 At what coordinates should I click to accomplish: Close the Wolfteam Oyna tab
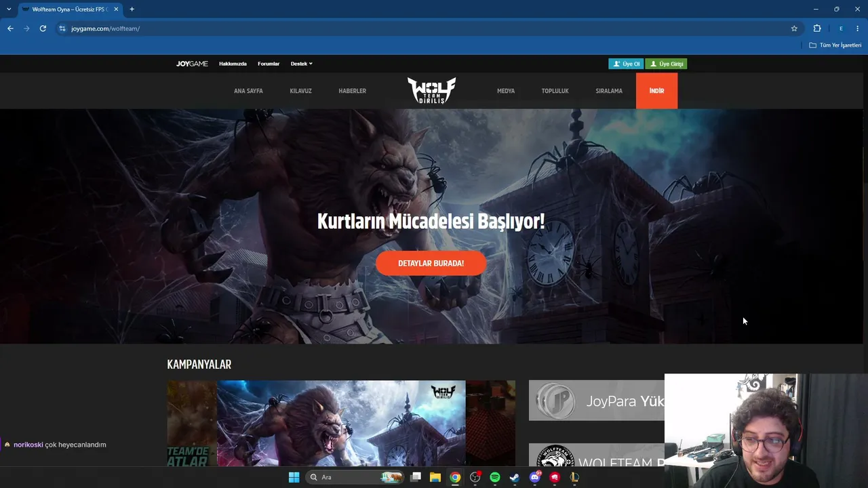point(116,9)
